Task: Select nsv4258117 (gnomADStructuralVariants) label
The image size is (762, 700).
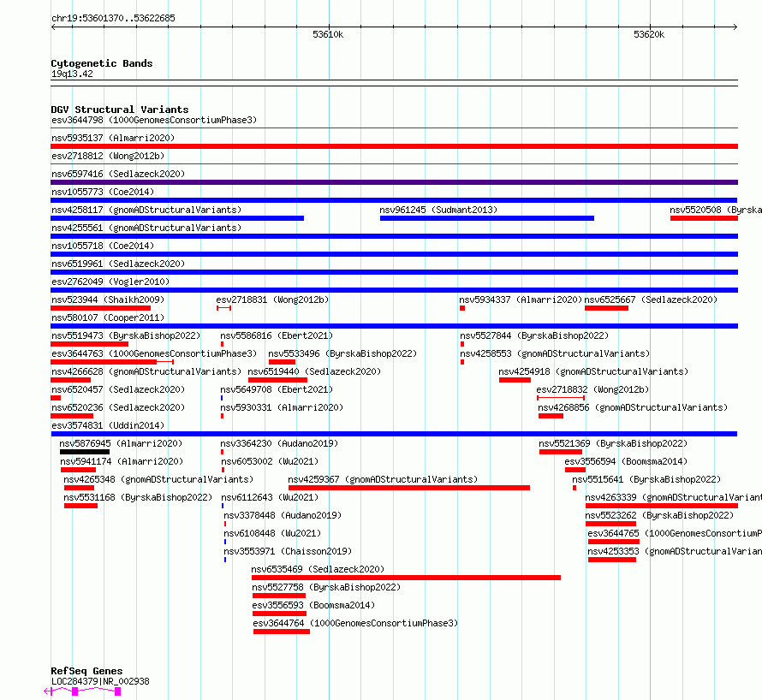Action: 146,210
